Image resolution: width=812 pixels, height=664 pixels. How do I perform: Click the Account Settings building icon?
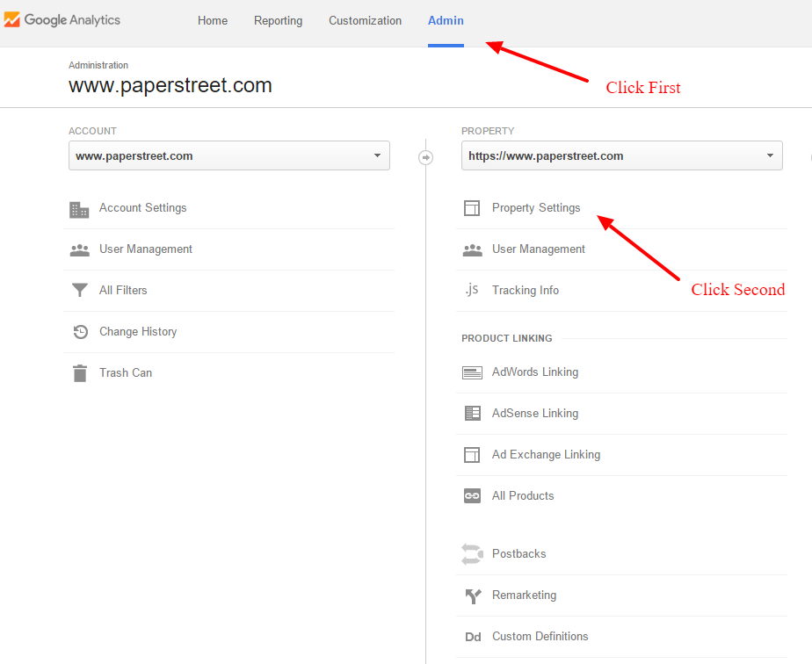[x=79, y=210]
